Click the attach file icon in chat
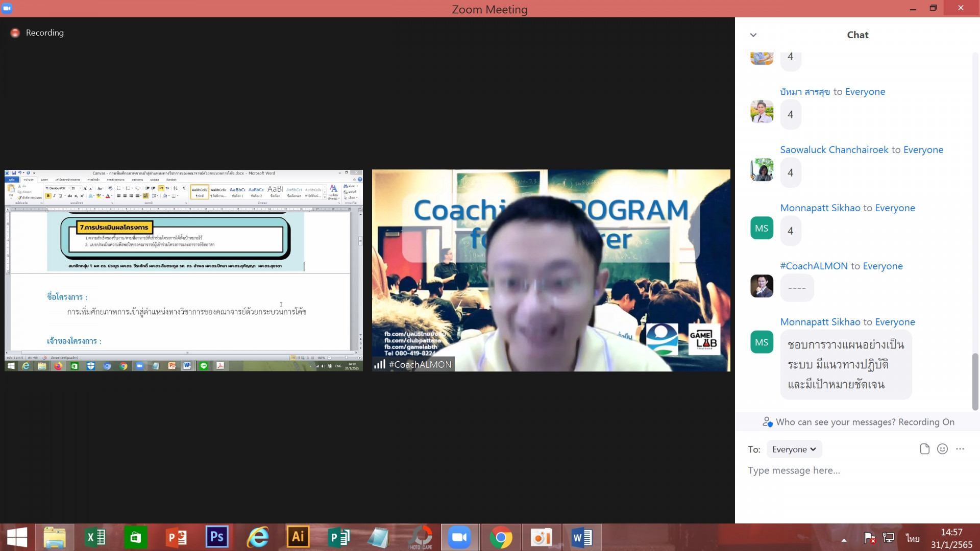Image resolution: width=980 pixels, height=551 pixels. [924, 449]
